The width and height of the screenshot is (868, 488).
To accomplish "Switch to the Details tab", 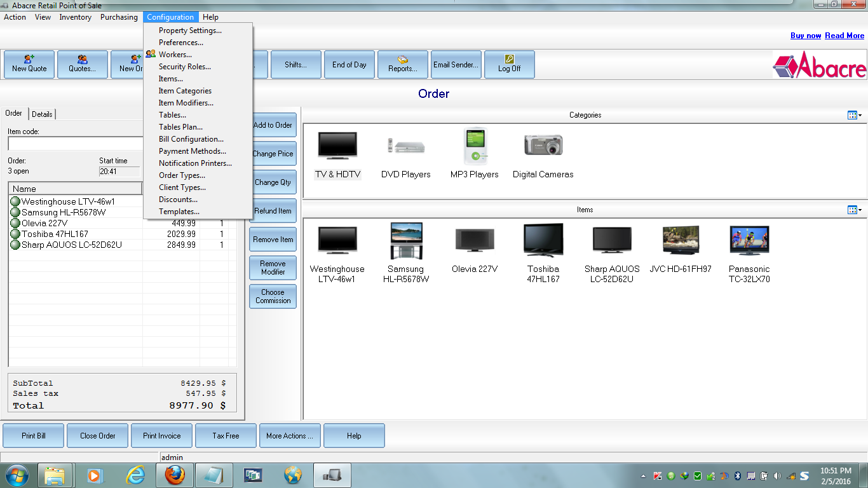I will [42, 114].
